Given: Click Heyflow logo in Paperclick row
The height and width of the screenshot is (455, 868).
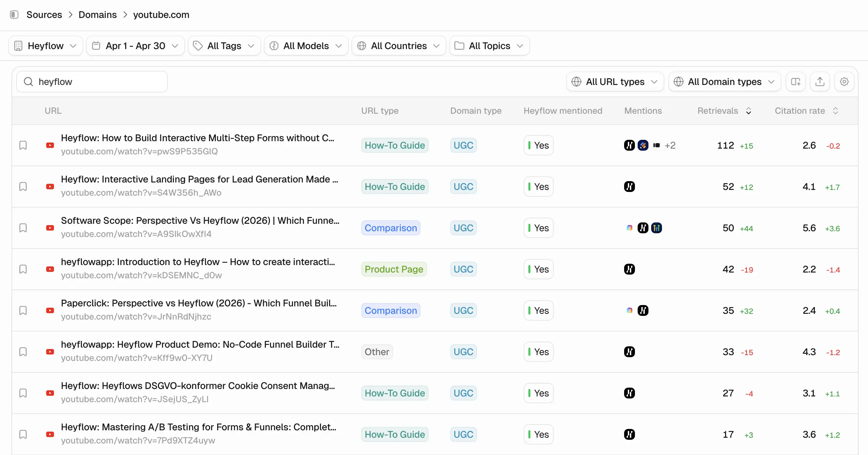Looking at the screenshot, I should [x=643, y=310].
